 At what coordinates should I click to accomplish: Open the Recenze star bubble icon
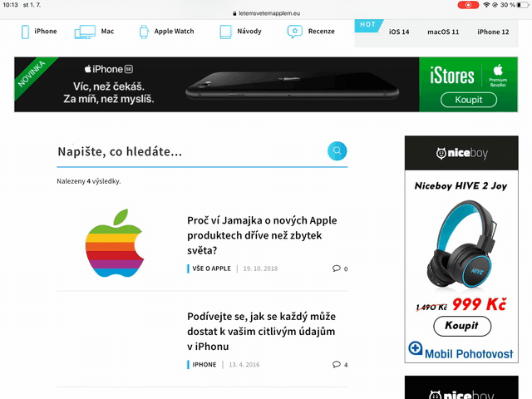click(x=295, y=32)
